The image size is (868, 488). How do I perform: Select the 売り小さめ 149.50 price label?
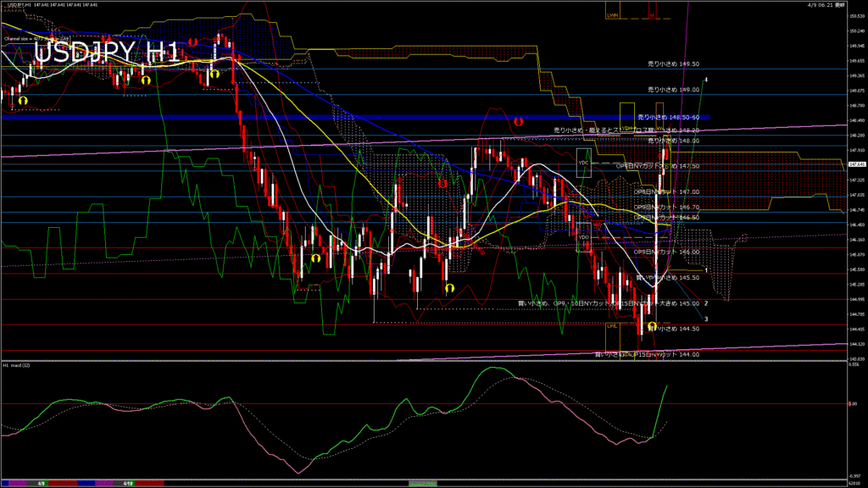pyautogui.click(x=673, y=64)
